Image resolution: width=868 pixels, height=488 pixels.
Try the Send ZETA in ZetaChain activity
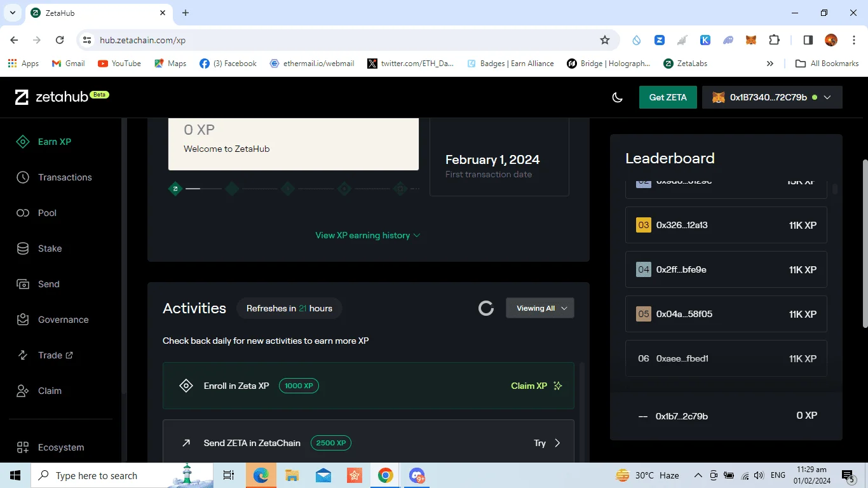tap(547, 443)
